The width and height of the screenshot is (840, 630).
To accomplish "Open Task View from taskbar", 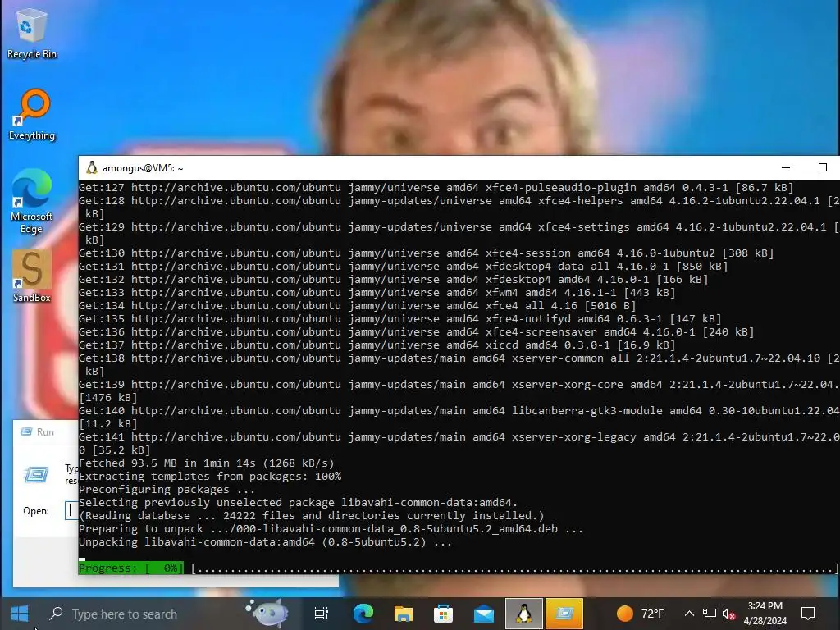I will [x=321, y=614].
